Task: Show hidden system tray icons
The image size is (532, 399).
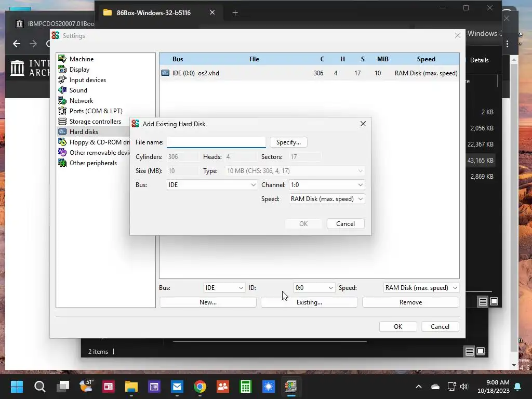Action: pos(419,387)
